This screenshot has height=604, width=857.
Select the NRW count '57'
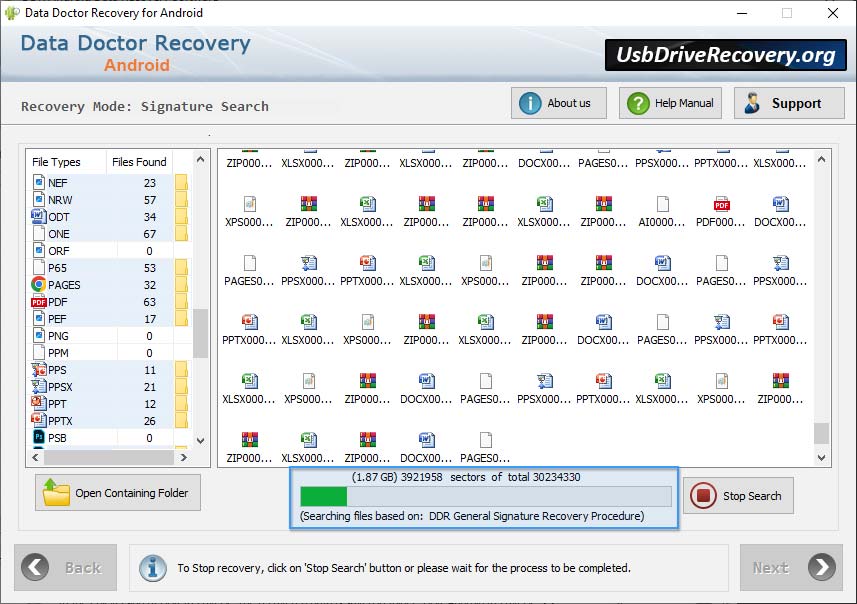[150, 200]
